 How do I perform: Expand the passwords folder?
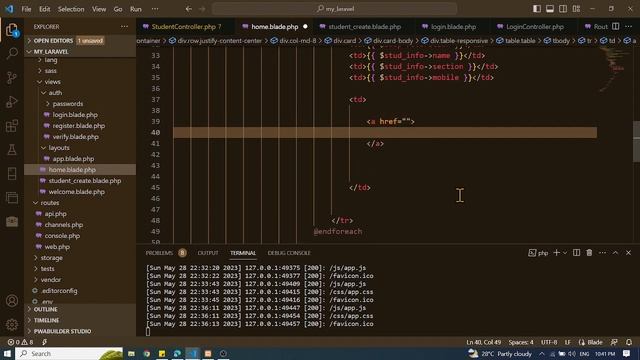pyautogui.click(x=67, y=104)
